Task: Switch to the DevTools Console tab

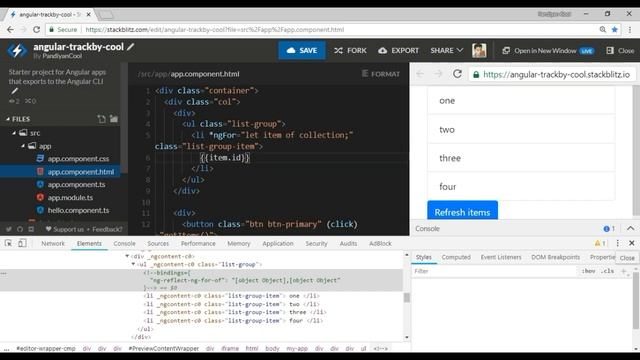Action: 124,243
